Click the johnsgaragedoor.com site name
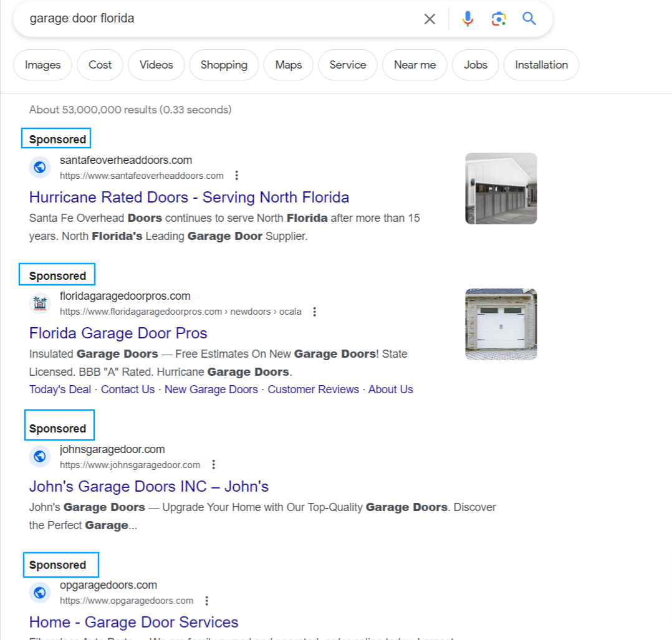Viewport: 672px width, 640px height. [112, 449]
